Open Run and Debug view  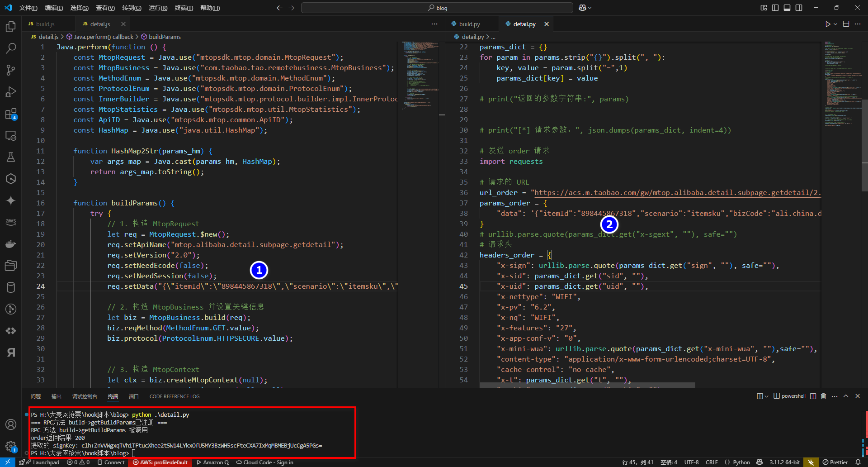[11, 92]
